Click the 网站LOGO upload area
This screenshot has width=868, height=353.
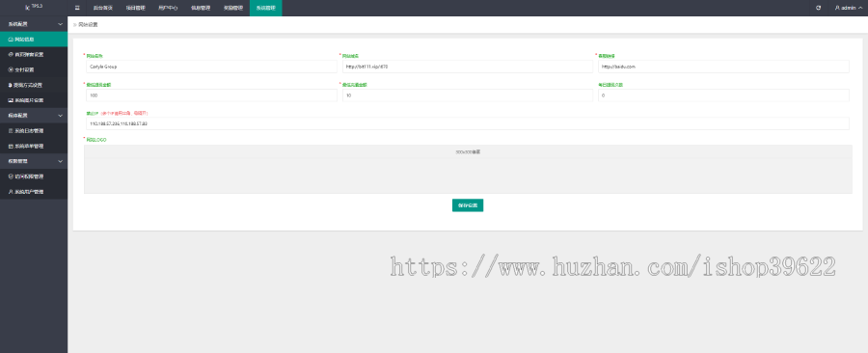pos(468,170)
